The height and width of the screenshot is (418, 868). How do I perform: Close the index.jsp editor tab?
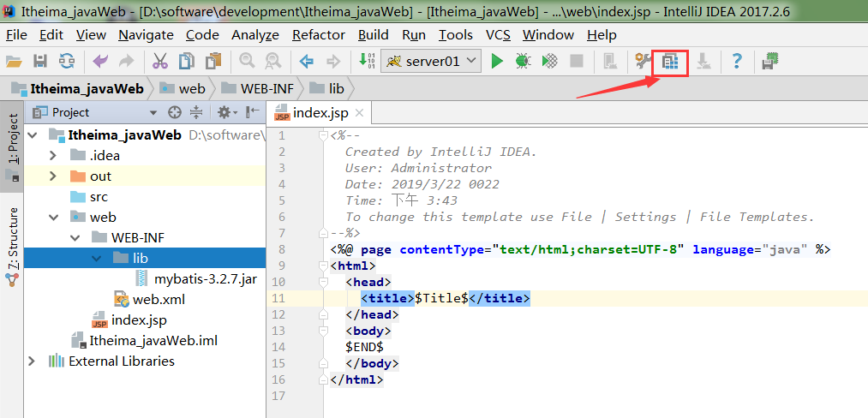(359, 114)
